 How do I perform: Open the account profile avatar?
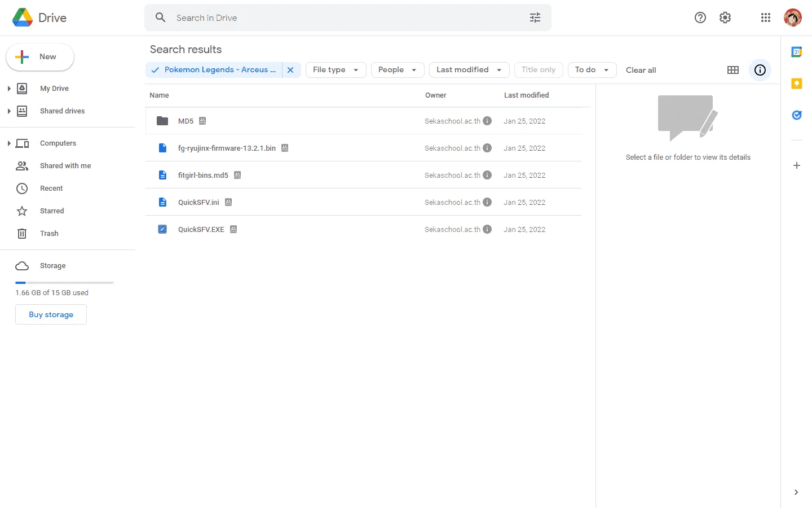793,17
